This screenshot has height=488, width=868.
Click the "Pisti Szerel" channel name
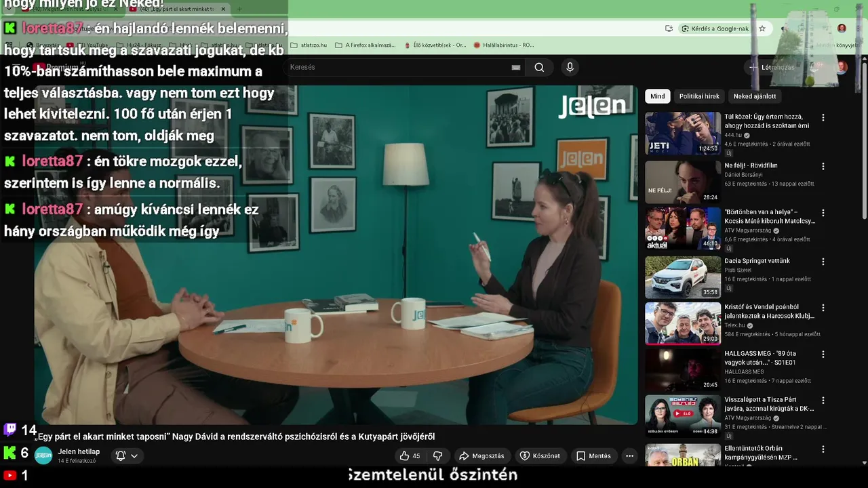pos(738,270)
